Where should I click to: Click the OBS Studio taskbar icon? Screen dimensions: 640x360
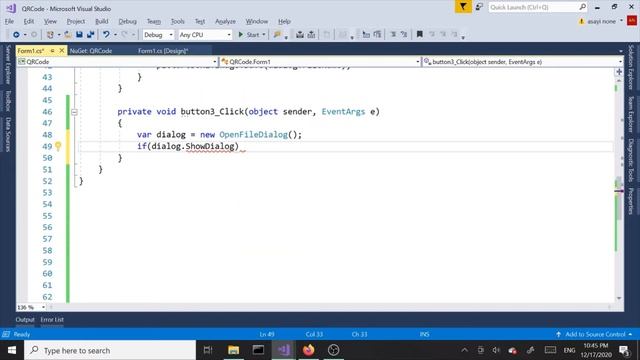[333, 350]
